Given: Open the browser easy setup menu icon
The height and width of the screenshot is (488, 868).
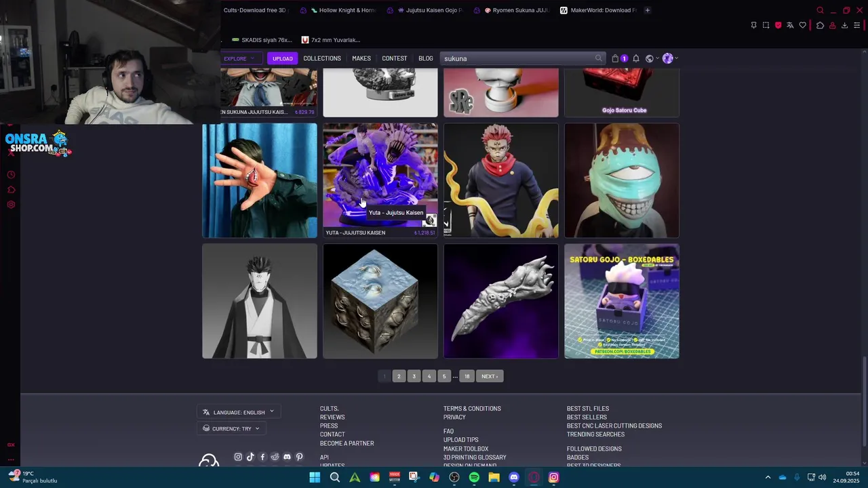Looking at the screenshot, I should [856, 25].
